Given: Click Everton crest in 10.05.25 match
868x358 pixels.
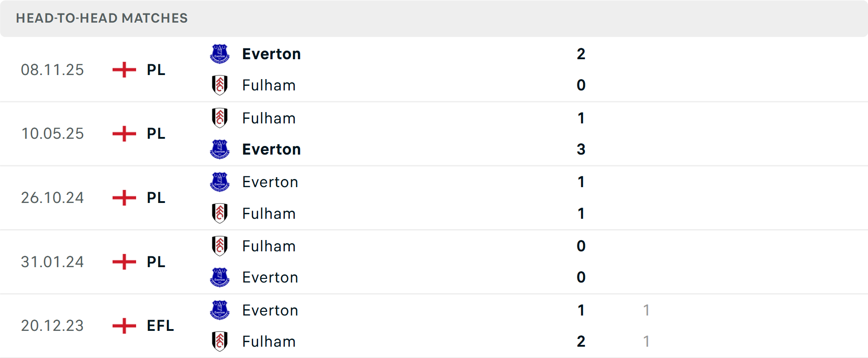Looking at the screenshot, I should 220,149.
